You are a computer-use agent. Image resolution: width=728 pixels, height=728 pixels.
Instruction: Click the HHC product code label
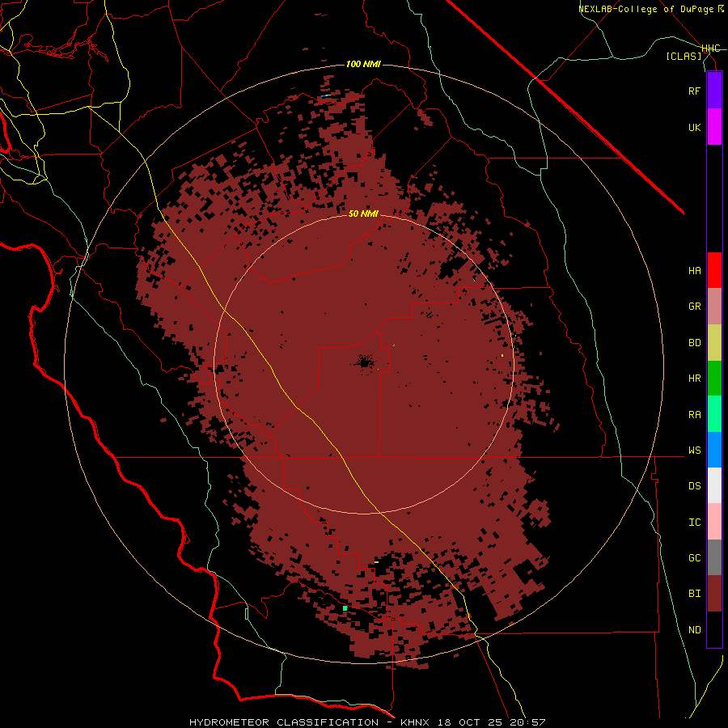(711, 49)
